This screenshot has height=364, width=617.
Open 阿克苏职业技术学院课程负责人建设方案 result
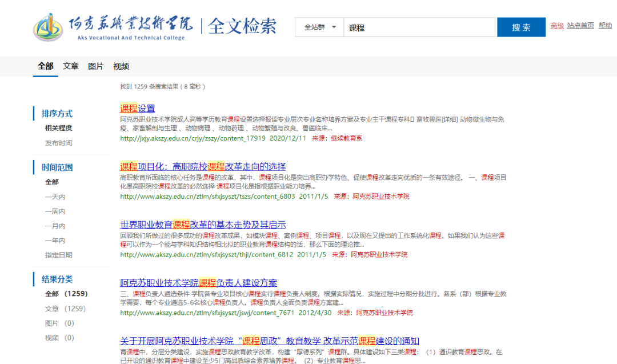(x=198, y=283)
